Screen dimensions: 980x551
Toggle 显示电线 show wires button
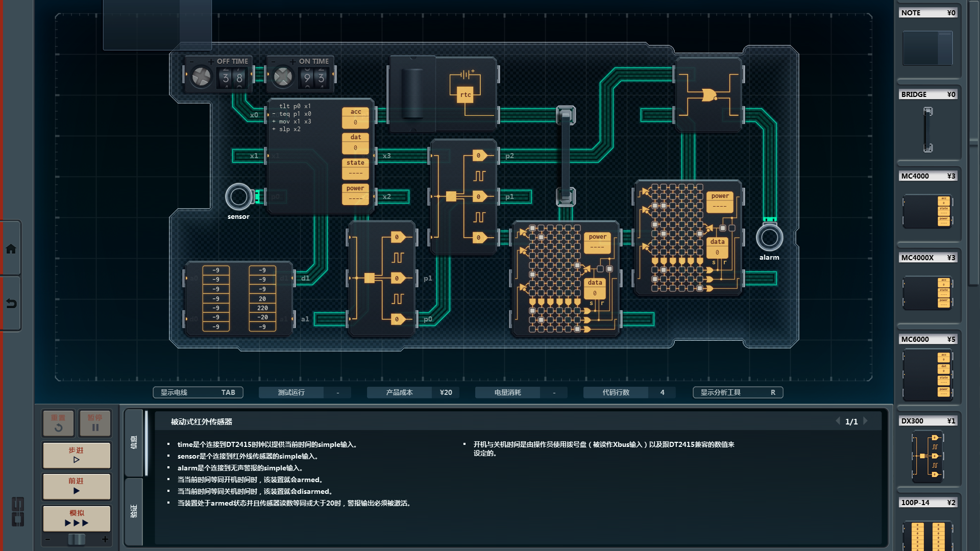(198, 392)
